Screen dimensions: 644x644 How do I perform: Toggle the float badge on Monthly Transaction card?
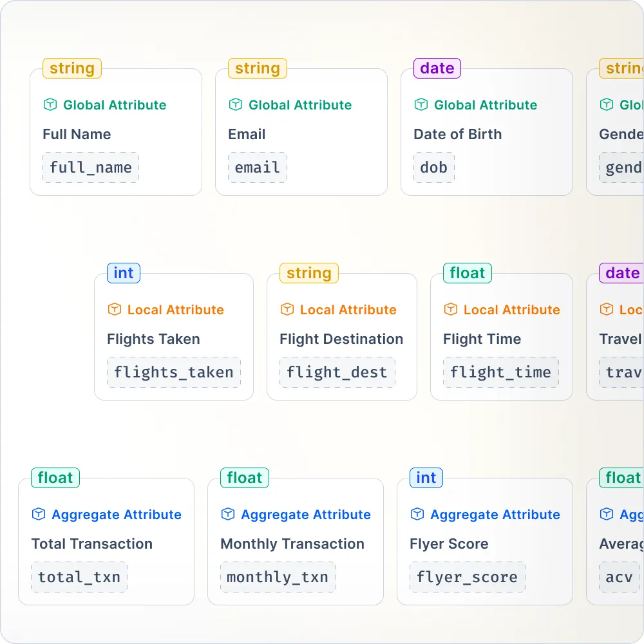(244, 478)
